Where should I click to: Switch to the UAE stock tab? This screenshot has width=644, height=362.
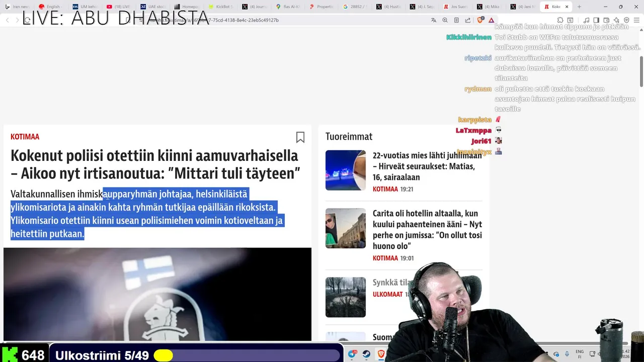click(x=153, y=7)
